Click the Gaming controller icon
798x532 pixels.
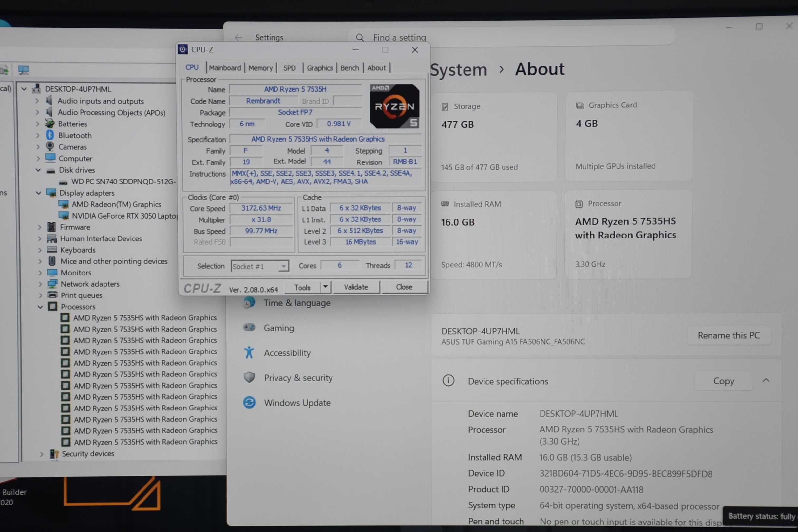coord(249,327)
